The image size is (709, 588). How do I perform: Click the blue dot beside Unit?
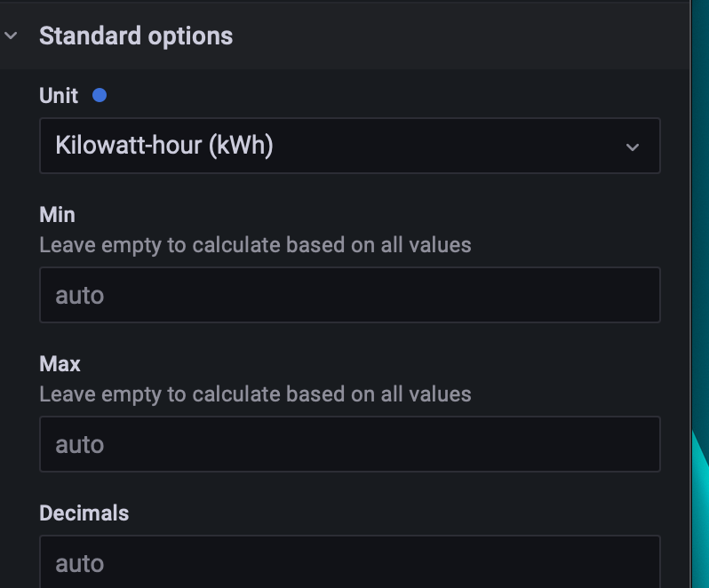click(x=100, y=95)
